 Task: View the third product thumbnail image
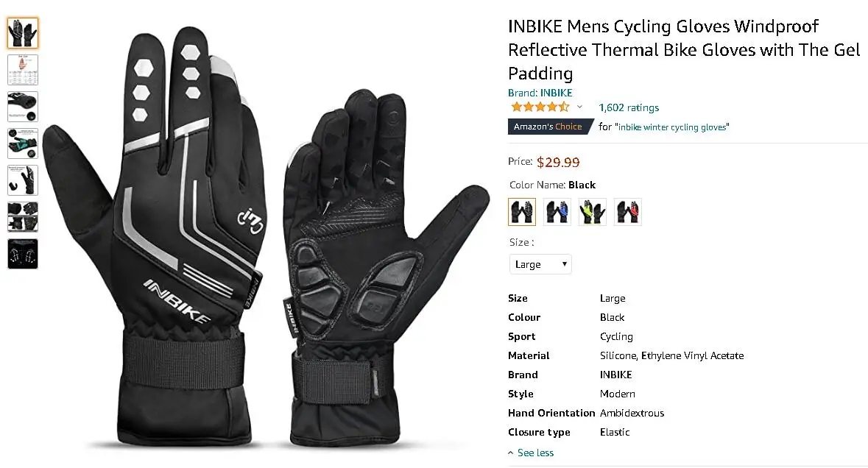click(x=23, y=106)
